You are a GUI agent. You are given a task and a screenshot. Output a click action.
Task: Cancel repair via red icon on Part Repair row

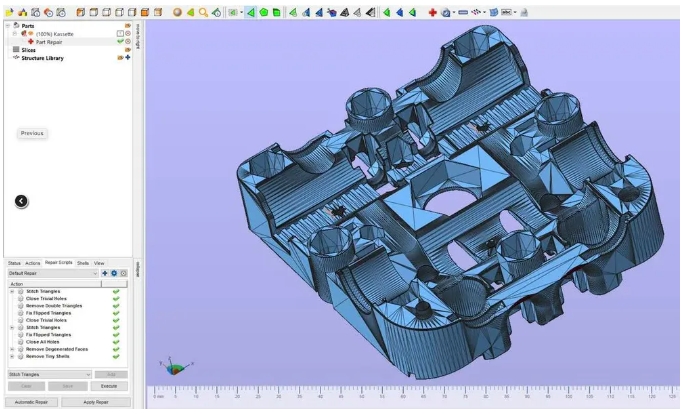[128, 41]
